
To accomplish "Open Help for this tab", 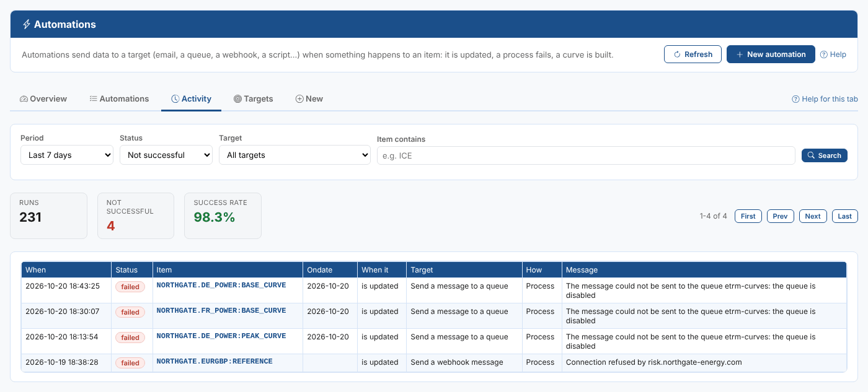I will (x=825, y=99).
